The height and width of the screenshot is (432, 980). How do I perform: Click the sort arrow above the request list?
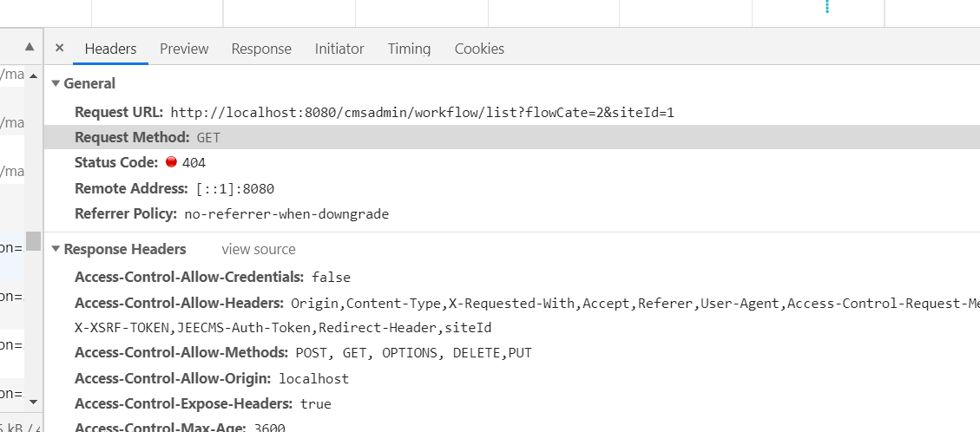click(30, 47)
